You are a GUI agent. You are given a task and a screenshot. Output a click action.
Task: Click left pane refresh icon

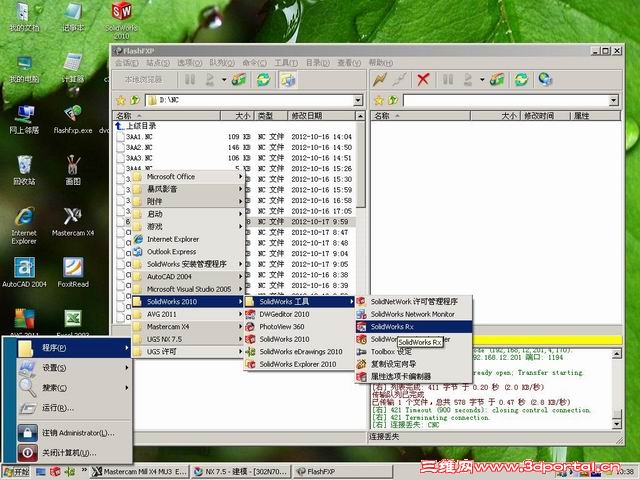(263, 80)
